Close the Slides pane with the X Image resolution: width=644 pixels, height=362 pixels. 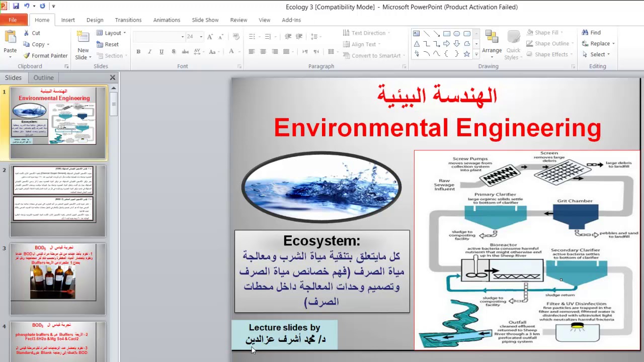(113, 77)
